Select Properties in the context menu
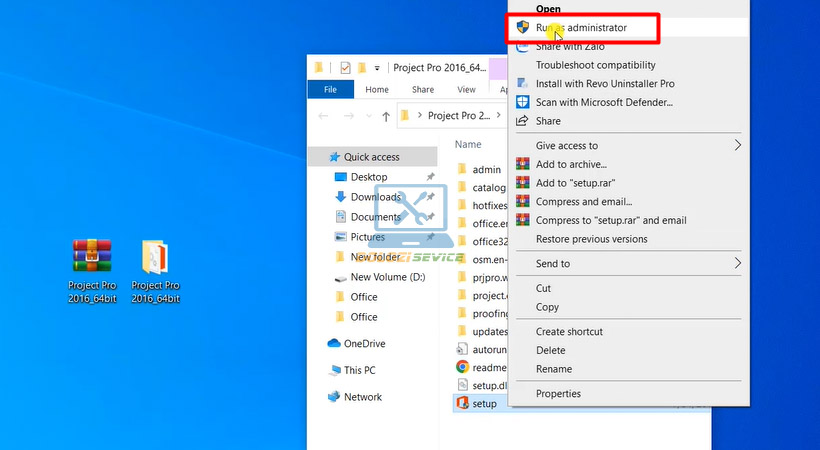820x450 pixels. (558, 394)
